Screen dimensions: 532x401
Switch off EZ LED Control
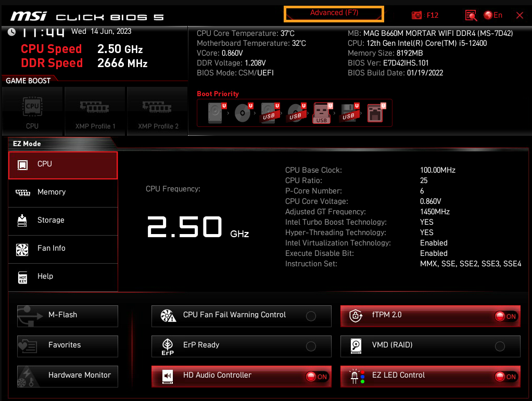pos(505,377)
